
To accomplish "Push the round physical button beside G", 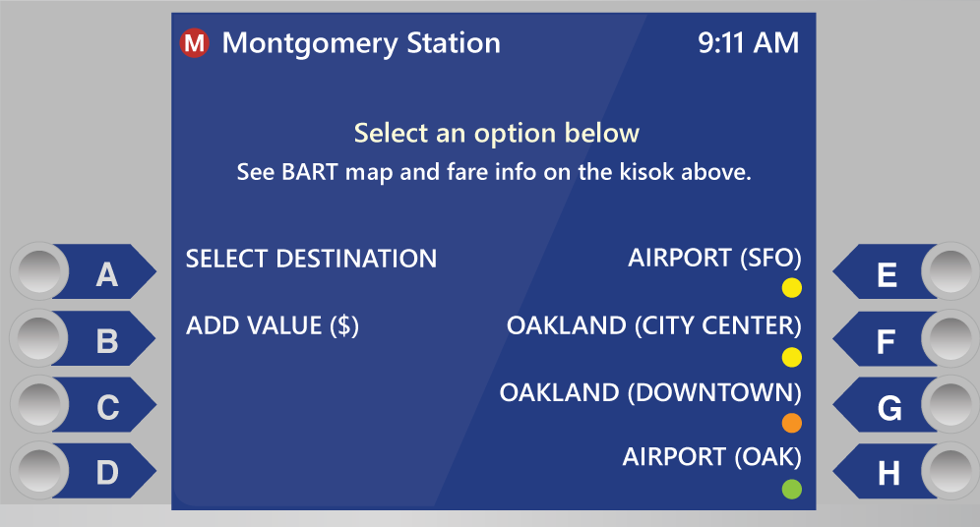I will point(950,404).
